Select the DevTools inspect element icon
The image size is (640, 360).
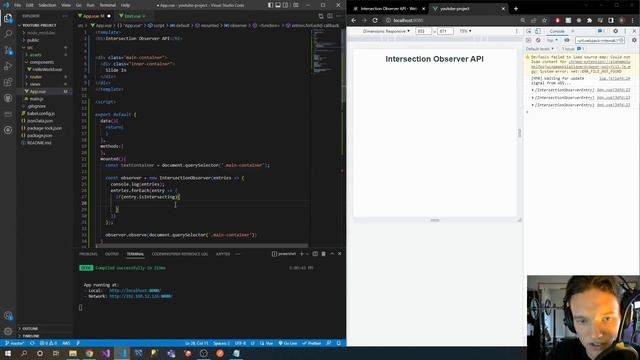click(529, 31)
